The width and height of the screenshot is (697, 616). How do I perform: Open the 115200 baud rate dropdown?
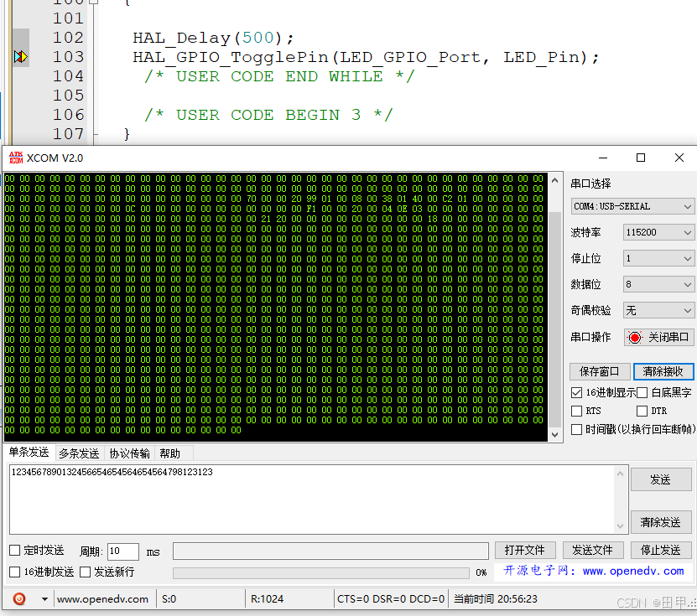coord(658,232)
